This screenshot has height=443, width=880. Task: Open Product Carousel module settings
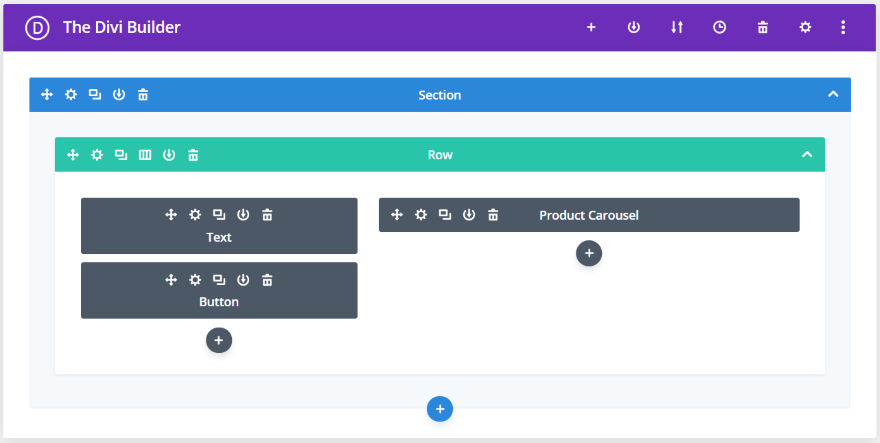[421, 215]
